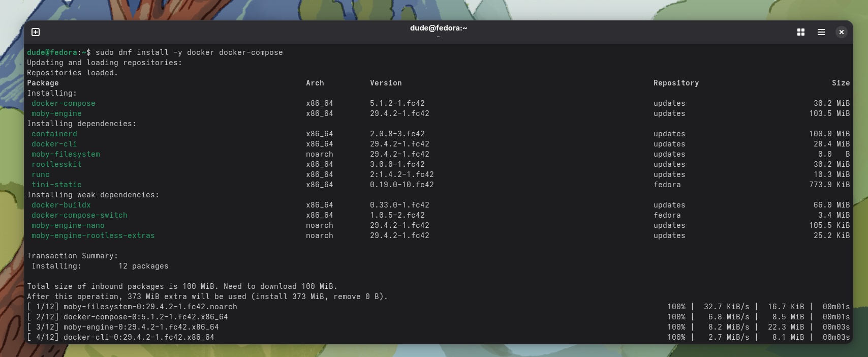Click the Repository column header

point(676,83)
